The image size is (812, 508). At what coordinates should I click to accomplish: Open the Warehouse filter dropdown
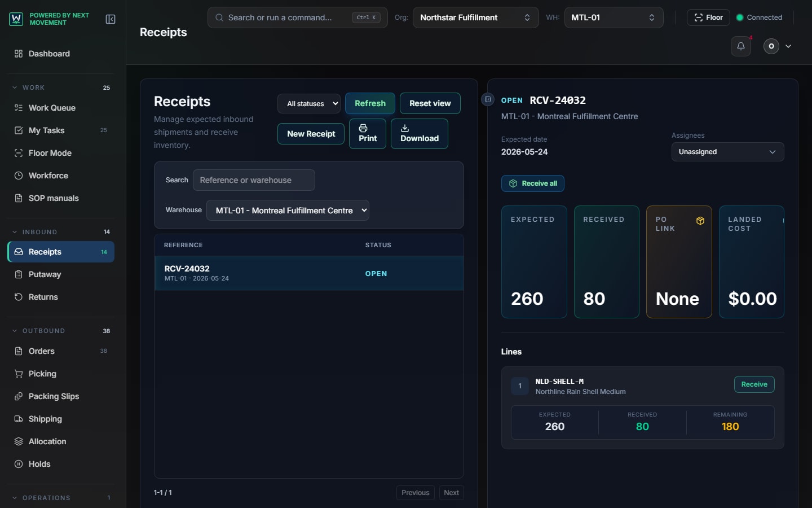point(288,211)
